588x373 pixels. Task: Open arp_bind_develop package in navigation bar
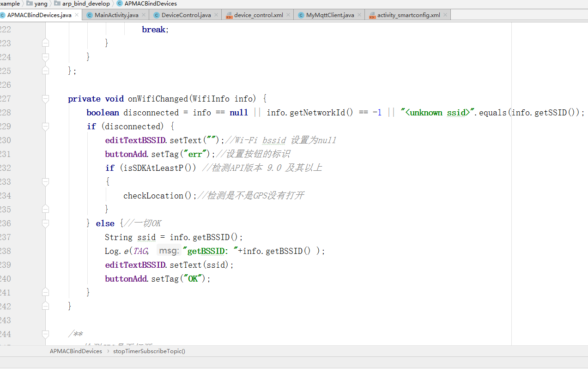tap(82, 3)
